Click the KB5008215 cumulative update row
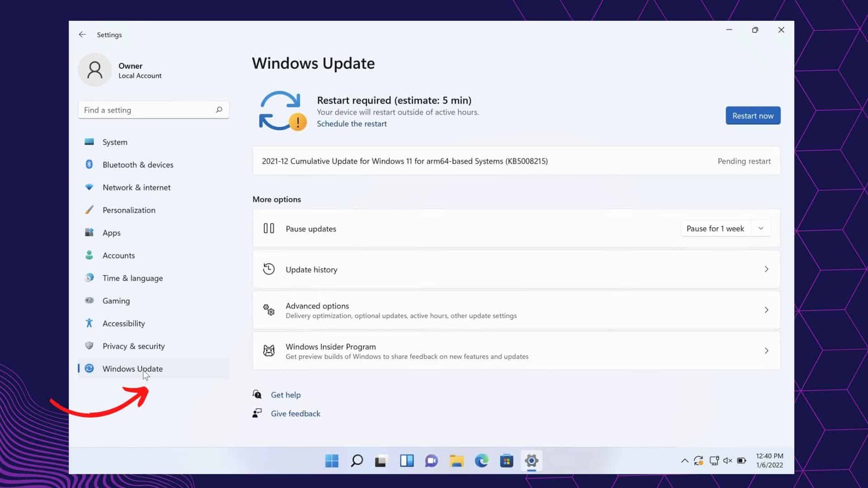Screen dimensions: 868x488 click(516, 161)
